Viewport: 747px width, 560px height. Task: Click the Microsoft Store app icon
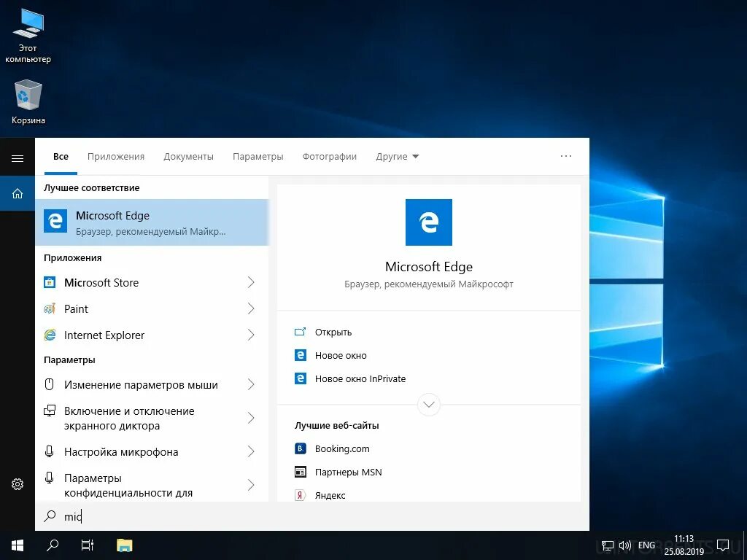[50, 282]
